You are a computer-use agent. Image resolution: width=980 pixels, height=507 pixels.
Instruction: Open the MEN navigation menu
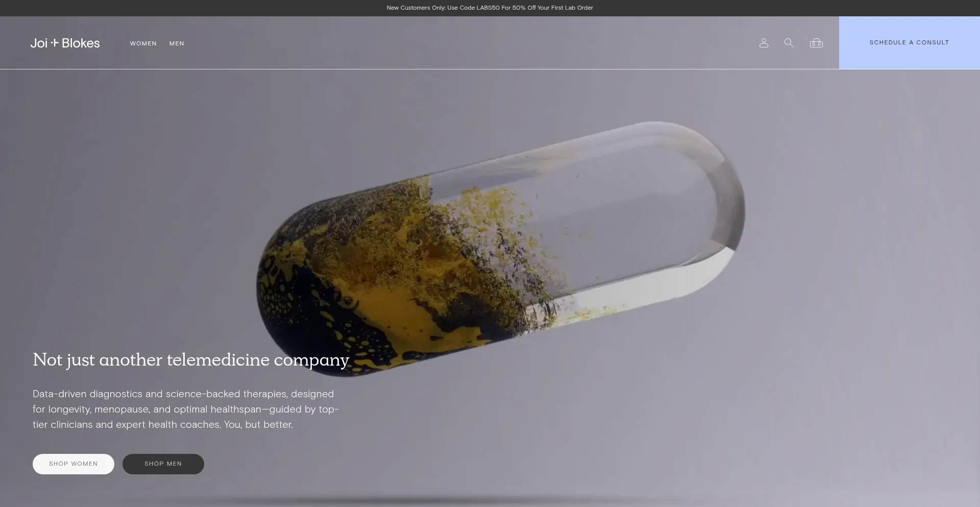tap(177, 43)
